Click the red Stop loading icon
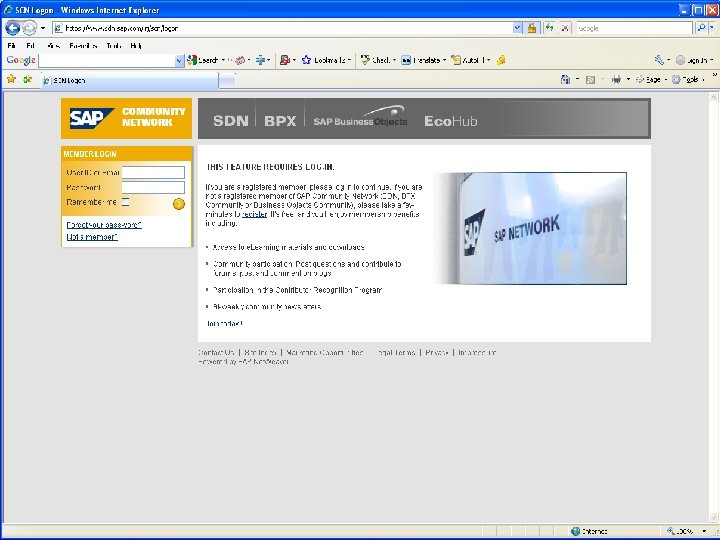The image size is (720, 540). (x=565, y=28)
